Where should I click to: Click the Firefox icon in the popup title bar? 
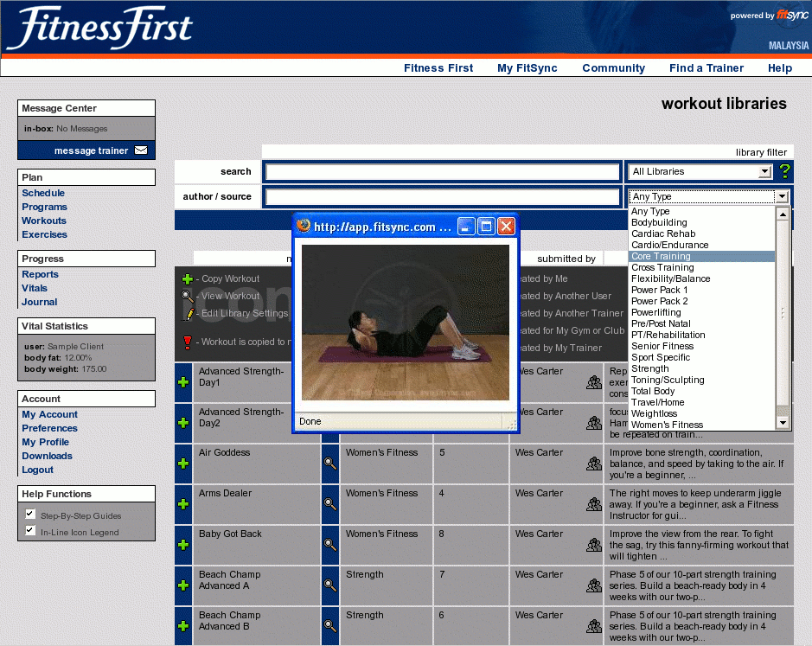coord(304,226)
